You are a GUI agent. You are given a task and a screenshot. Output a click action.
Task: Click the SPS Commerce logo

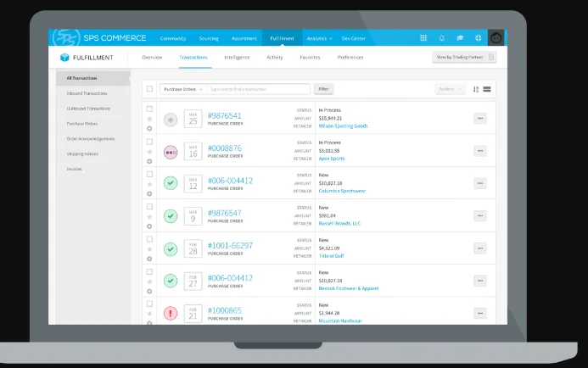pyautogui.click(x=99, y=38)
